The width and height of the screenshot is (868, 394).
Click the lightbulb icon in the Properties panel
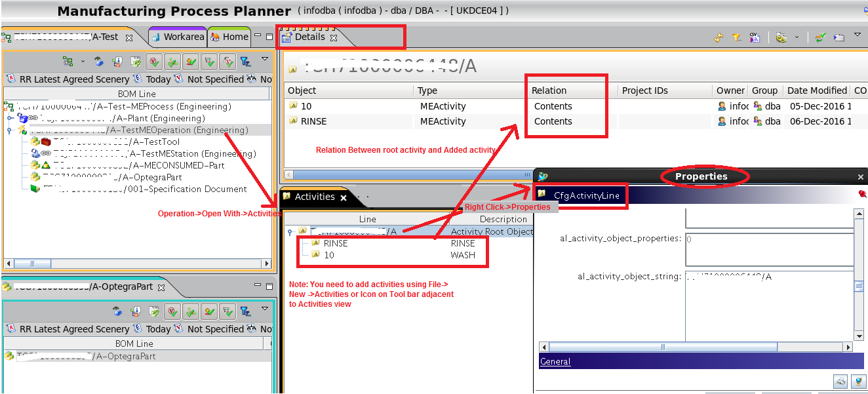pyautogui.click(x=859, y=381)
